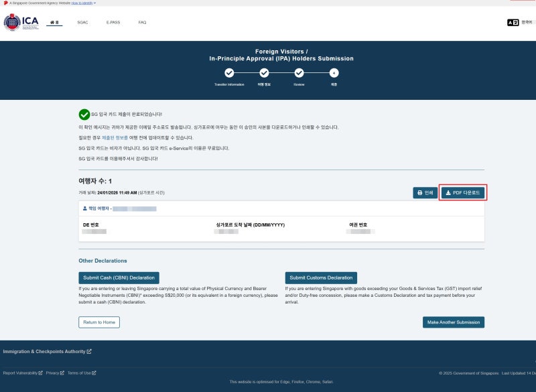Viewport: 536px width, 392px height.
Task: Click the '싱가포르 도착 날짜 (DD/MM/YYYY)' label
Action: click(x=250, y=225)
